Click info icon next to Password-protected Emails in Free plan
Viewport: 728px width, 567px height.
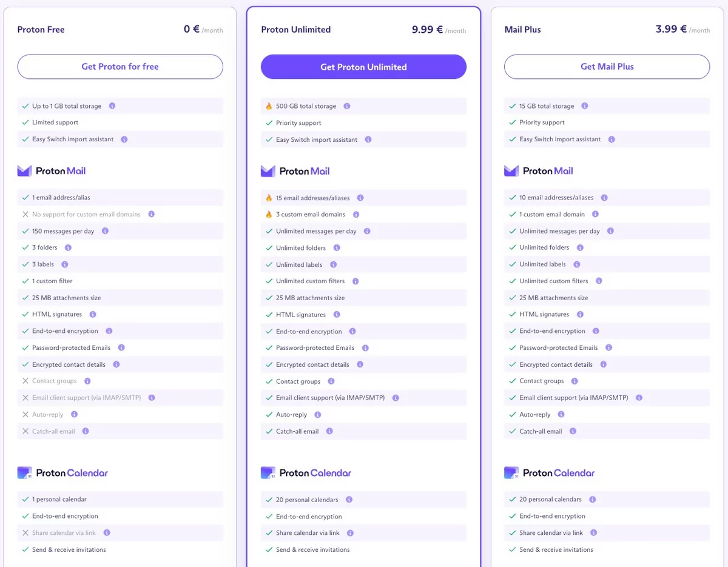coord(121,347)
